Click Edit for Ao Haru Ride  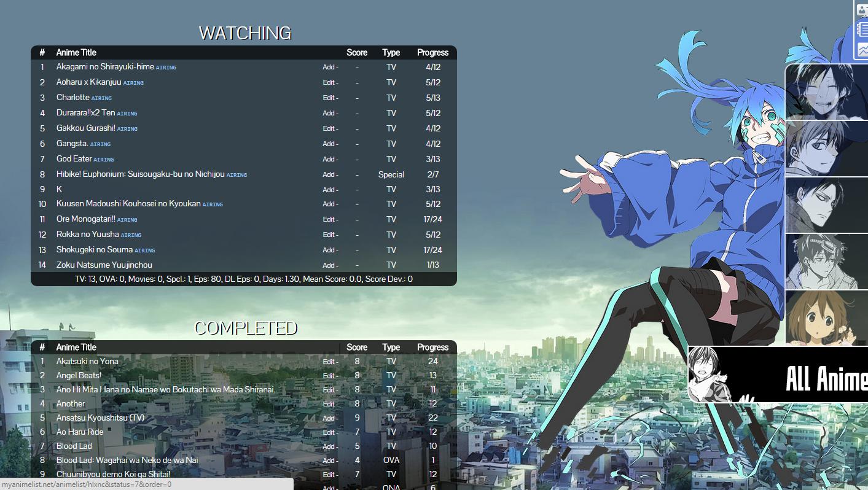click(329, 432)
